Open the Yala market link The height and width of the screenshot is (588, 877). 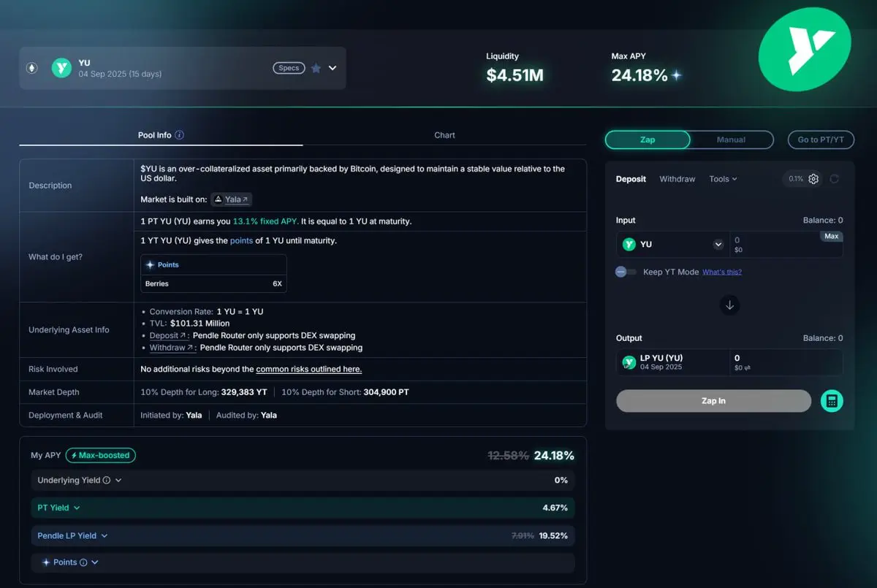click(x=232, y=199)
